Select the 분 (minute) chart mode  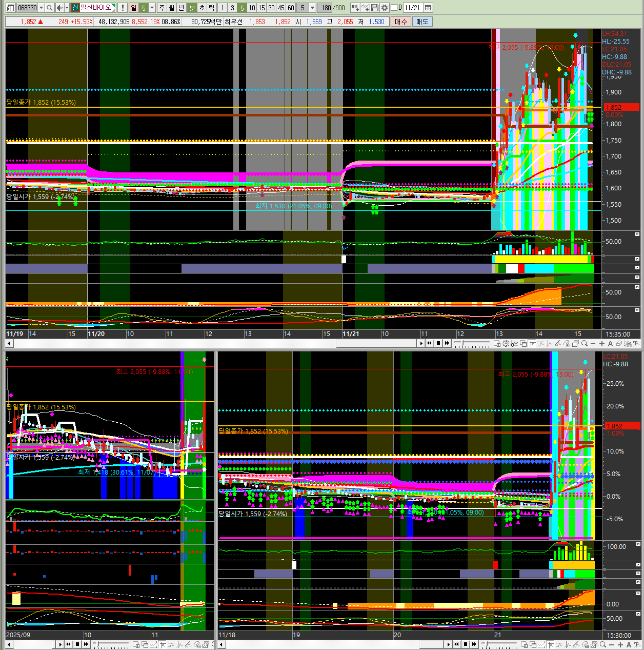pos(192,8)
